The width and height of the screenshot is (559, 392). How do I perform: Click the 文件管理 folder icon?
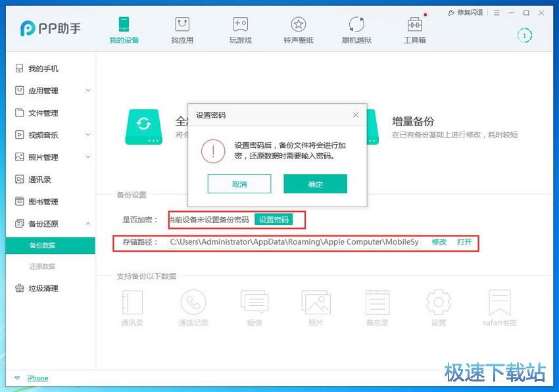tap(19, 112)
